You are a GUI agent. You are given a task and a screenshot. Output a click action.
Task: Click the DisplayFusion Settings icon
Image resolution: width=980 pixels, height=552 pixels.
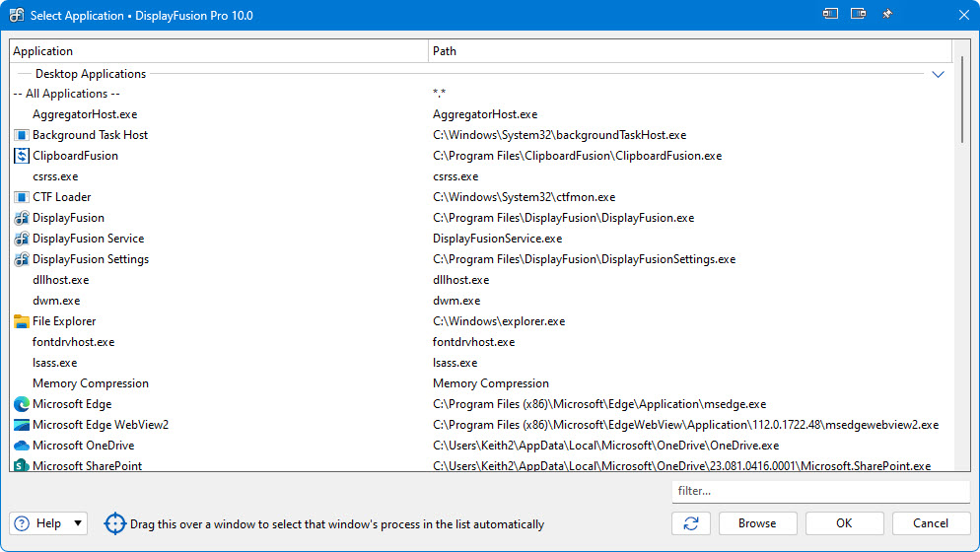click(x=22, y=259)
